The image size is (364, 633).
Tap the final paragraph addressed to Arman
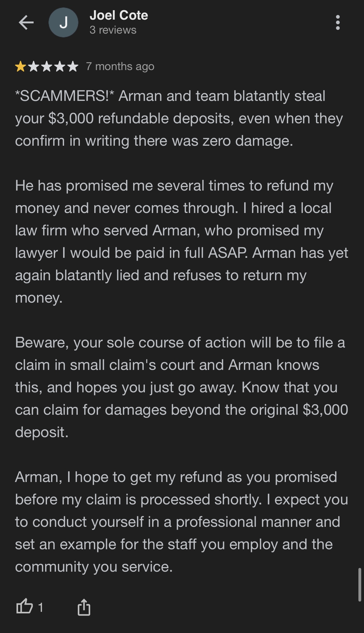pos(181,522)
